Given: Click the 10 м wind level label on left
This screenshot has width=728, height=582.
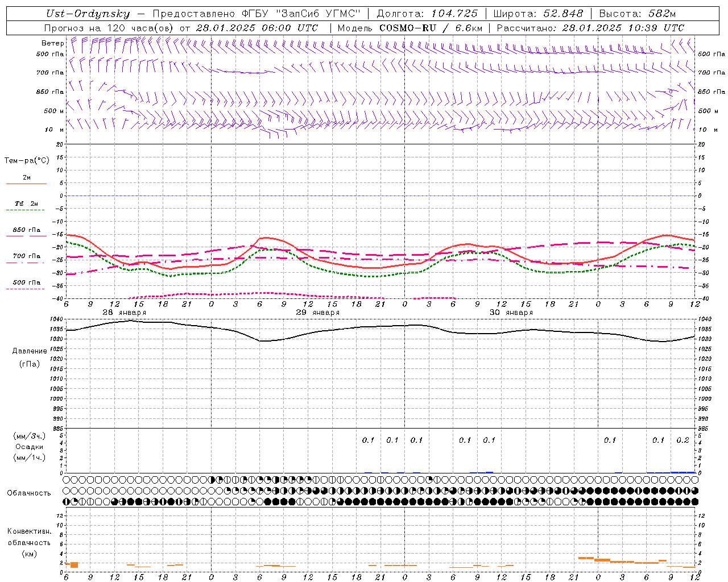Looking at the screenshot, I should 54,130.
